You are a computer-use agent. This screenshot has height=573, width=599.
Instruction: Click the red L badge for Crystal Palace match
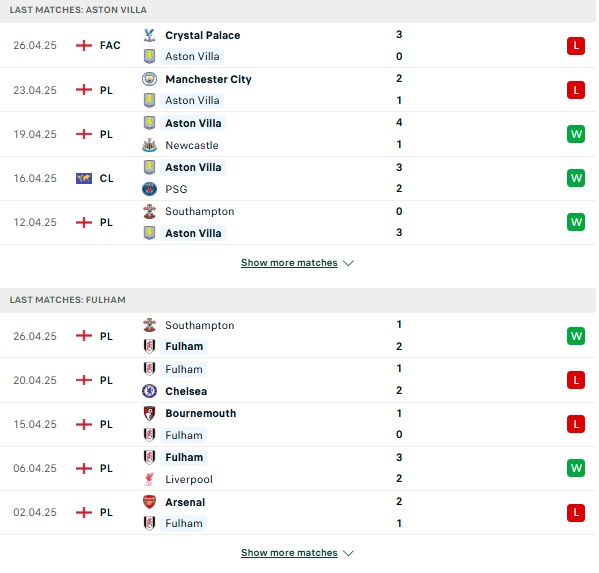click(x=576, y=46)
